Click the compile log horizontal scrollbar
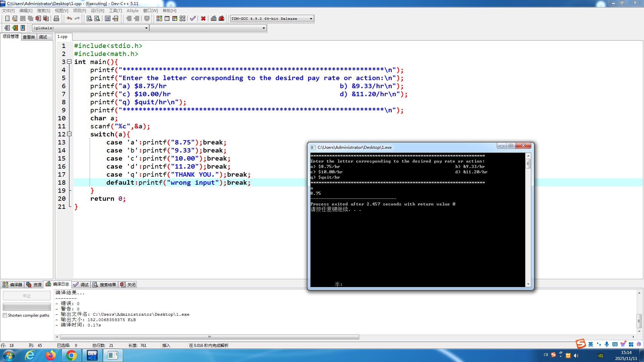Screen dimensions: 644x362 click(x=210, y=337)
